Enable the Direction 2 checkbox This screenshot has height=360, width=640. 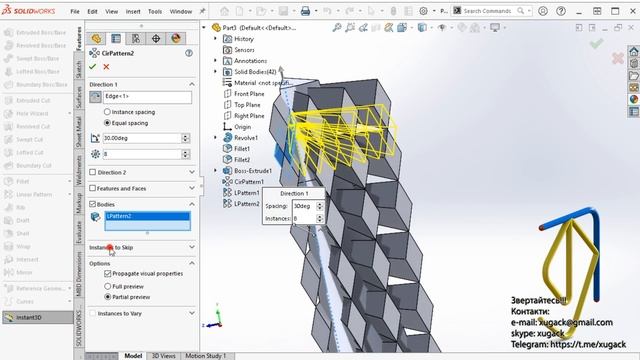click(93, 172)
